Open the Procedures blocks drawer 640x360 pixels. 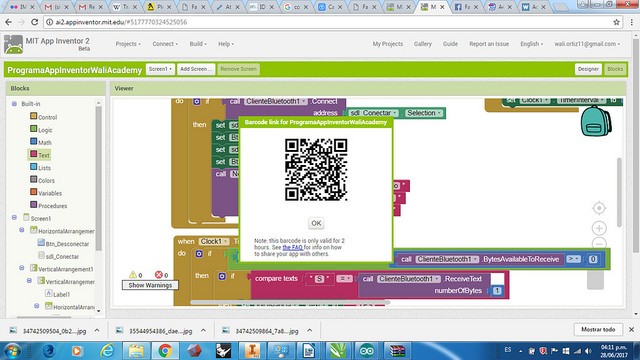(48, 206)
